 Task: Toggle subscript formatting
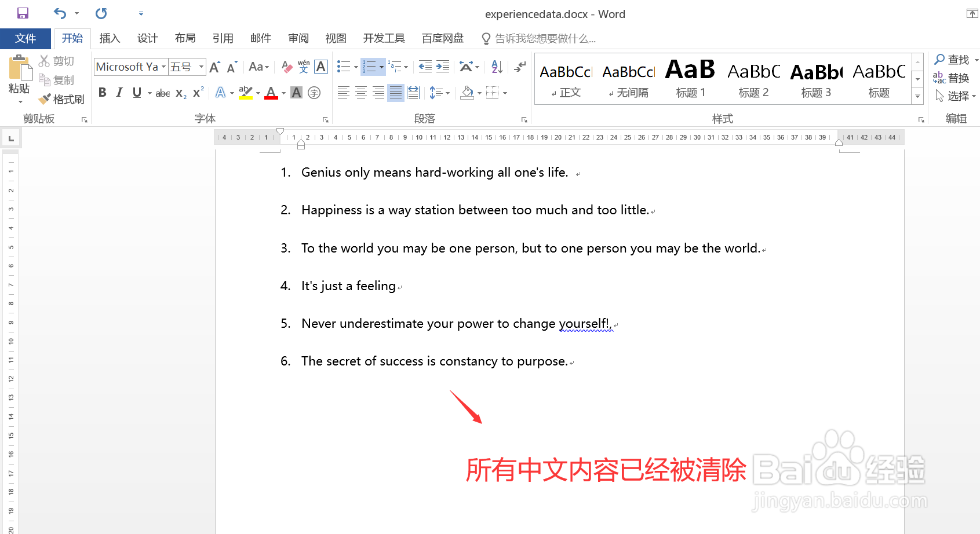pyautogui.click(x=181, y=93)
